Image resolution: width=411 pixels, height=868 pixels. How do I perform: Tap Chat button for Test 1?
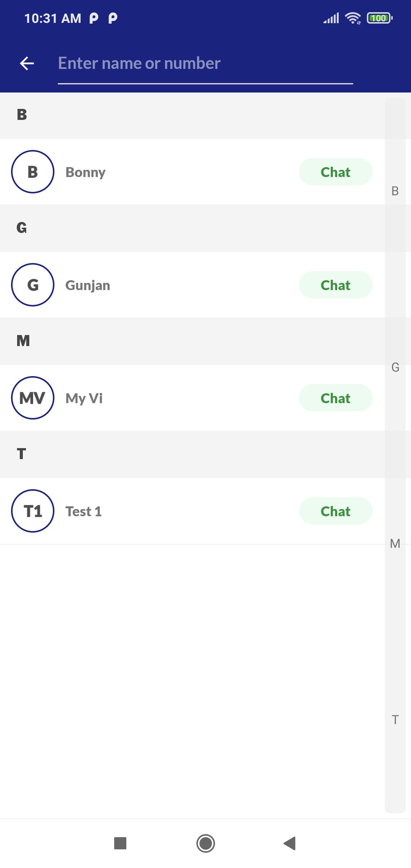point(335,511)
